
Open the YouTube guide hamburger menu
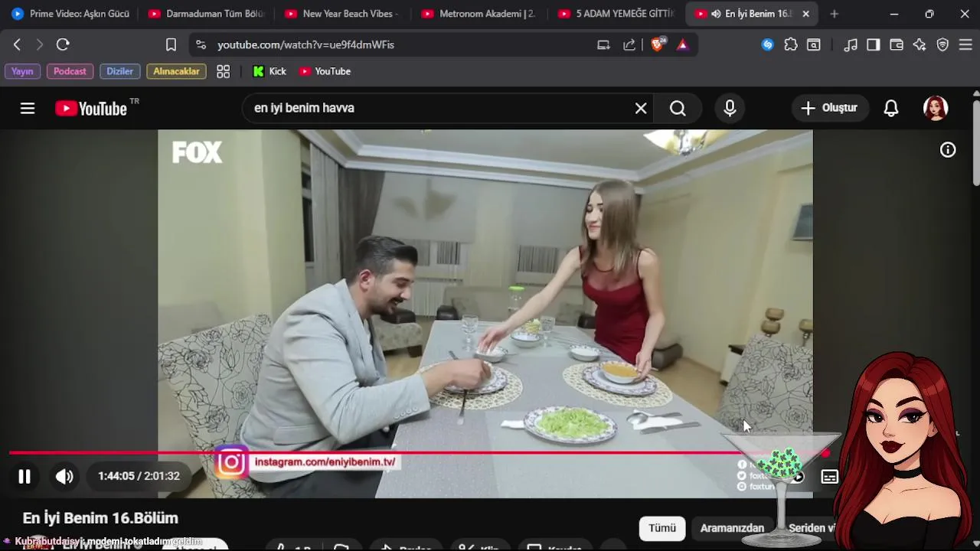28,108
